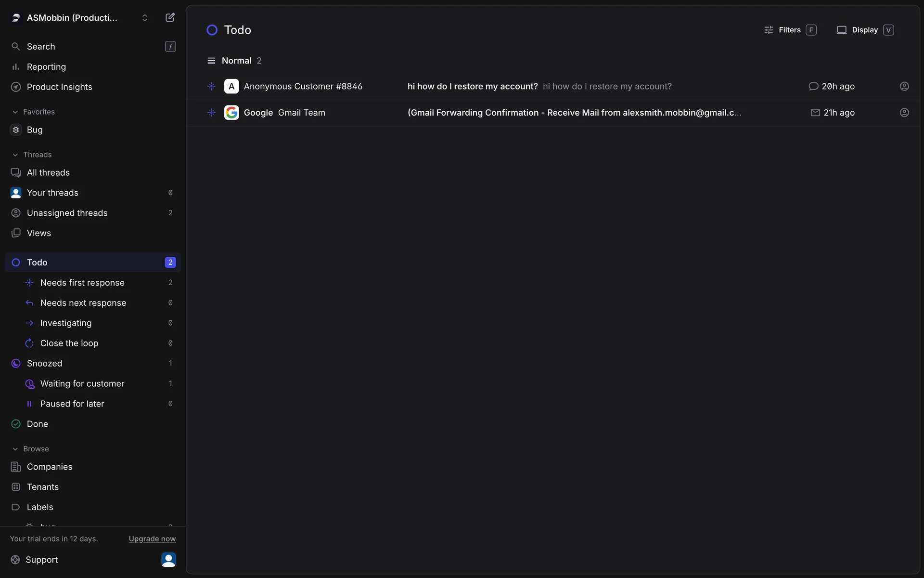Viewport: 924px width, 578px height.
Task: Select Waiting for customer view
Action: tap(82, 383)
